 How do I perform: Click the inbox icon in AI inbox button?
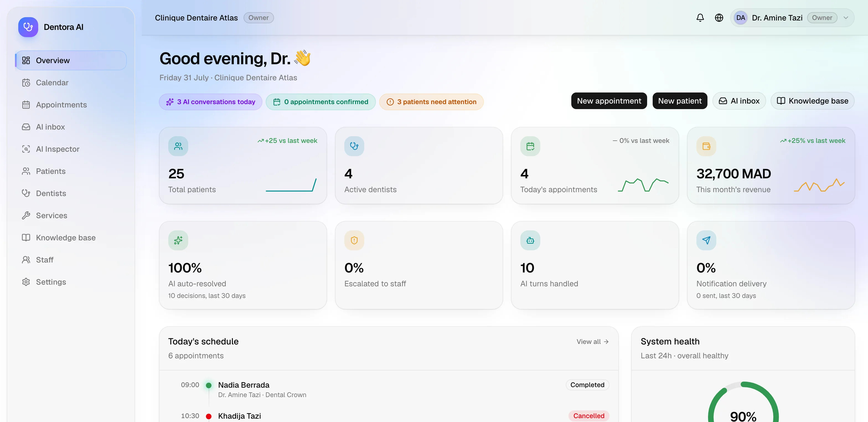tap(723, 101)
